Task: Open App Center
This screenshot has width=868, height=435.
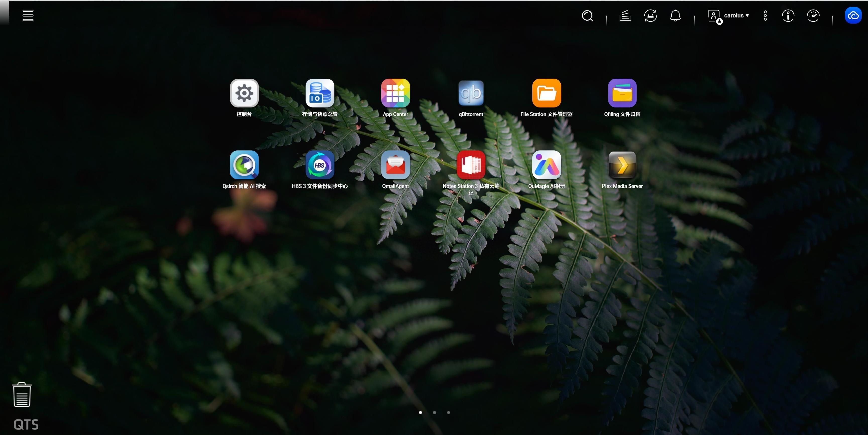Action: click(x=395, y=93)
